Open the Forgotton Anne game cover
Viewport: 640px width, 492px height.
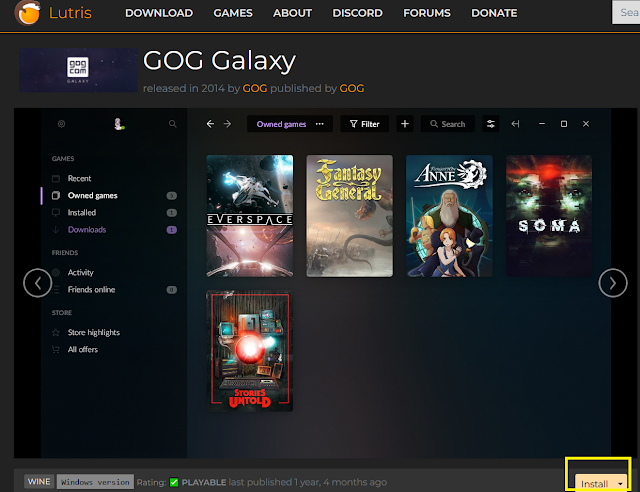(x=449, y=216)
